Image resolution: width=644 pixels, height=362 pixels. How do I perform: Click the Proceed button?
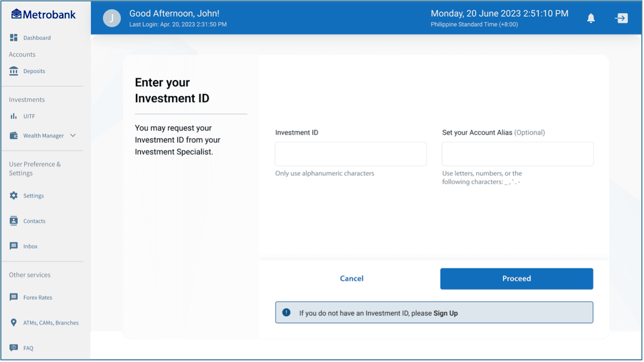(517, 279)
